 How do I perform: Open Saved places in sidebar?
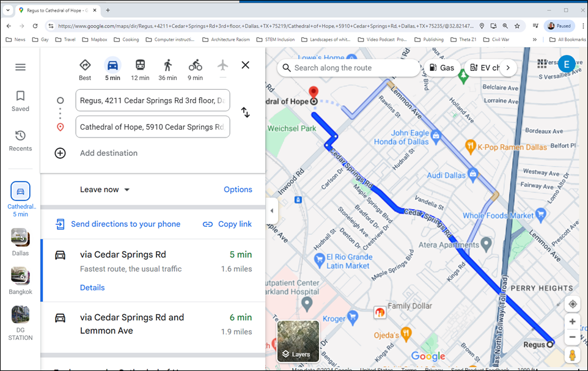20,101
